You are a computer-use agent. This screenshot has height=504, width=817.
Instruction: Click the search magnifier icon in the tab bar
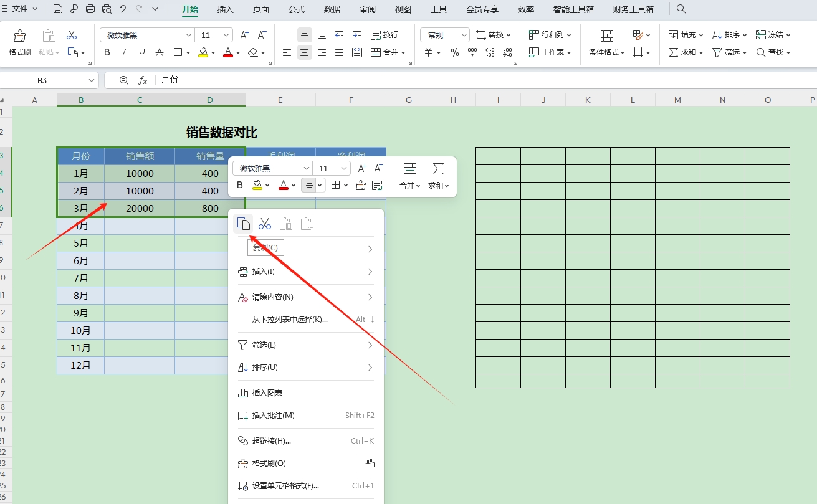click(681, 9)
